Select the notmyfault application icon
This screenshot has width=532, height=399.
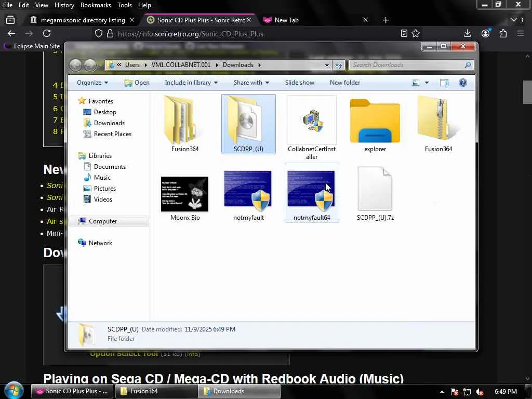248,191
